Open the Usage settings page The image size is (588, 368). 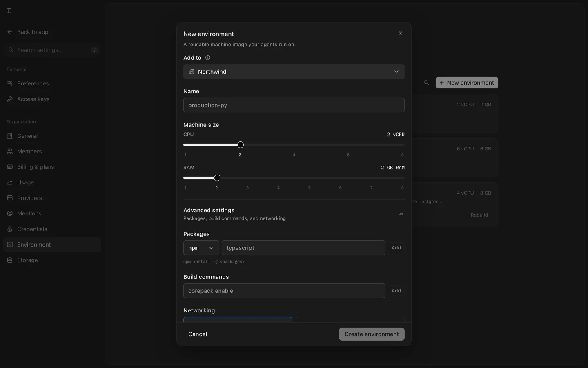point(52,182)
